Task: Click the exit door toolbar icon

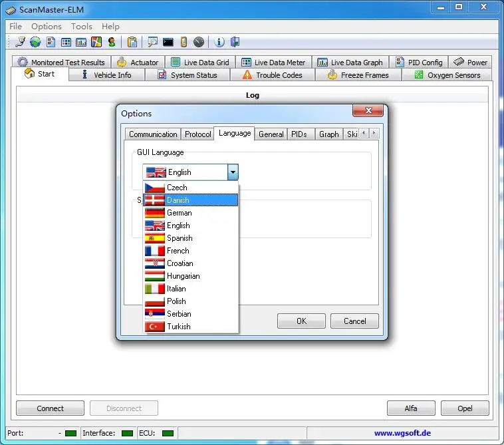Action: pos(235,42)
